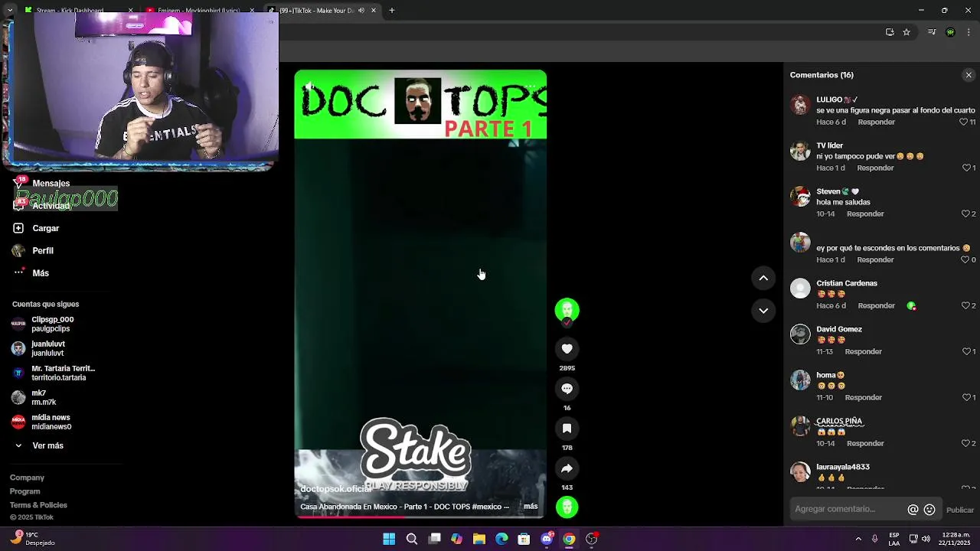This screenshot has width=980, height=551.
Task: Open the Chrome three-dot menu
Action: coord(969,32)
